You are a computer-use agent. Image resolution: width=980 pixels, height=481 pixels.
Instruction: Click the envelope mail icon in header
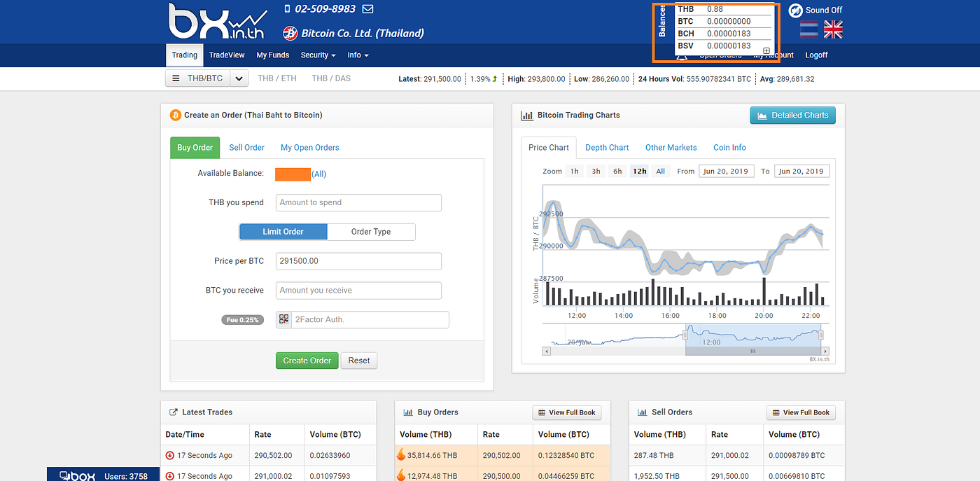click(x=367, y=9)
